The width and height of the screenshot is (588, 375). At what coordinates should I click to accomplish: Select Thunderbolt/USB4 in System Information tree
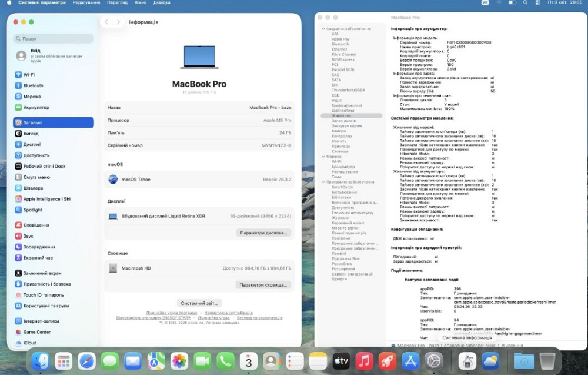tap(348, 90)
